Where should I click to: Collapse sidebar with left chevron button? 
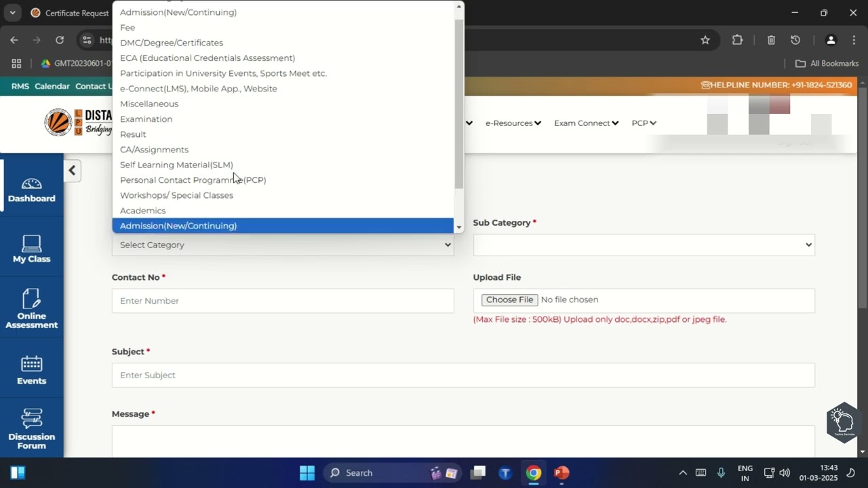(x=72, y=171)
